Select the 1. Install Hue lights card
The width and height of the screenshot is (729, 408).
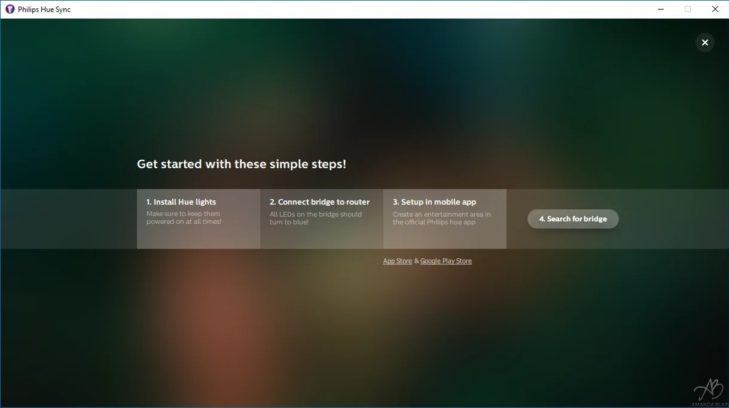(x=199, y=219)
